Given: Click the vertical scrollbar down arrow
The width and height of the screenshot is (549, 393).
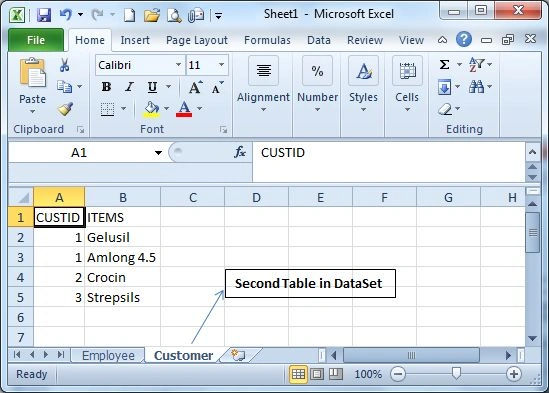Looking at the screenshot, I should click(533, 338).
